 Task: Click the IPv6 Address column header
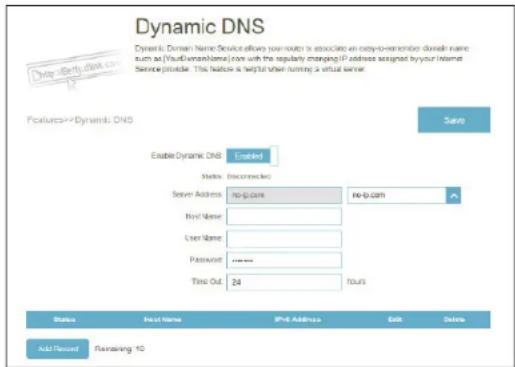coord(298,320)
